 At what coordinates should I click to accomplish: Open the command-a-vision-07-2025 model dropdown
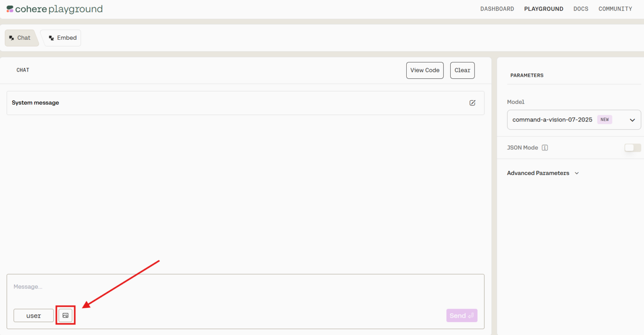574,120
